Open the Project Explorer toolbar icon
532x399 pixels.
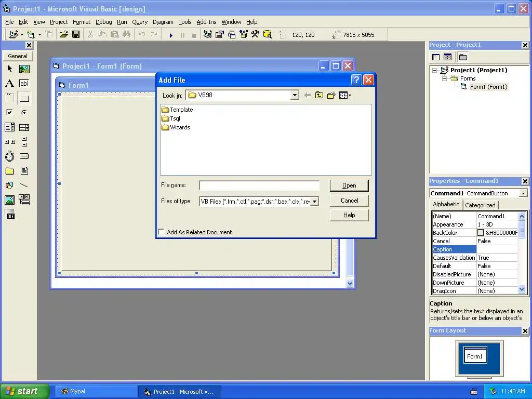208,34
